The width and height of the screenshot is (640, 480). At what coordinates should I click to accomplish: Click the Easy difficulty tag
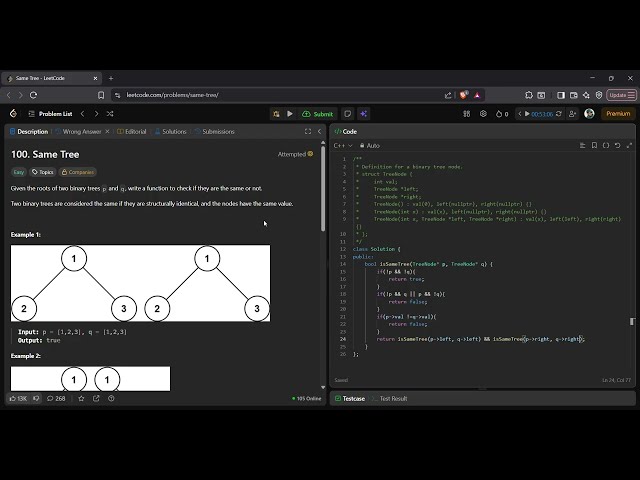[19, 172]
